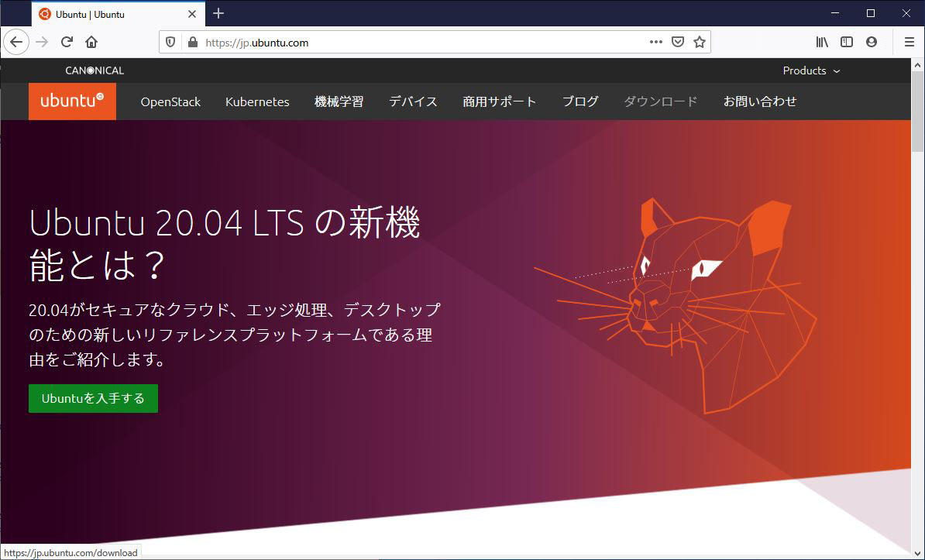Click the green Ubuntuを入手する button

pyautogui.click(x=93, y=398)
